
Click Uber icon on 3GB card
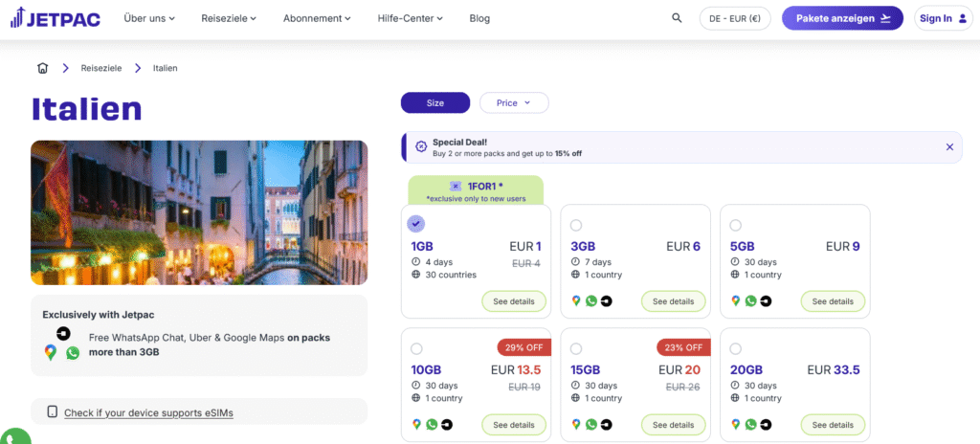[x=606, y=300]
